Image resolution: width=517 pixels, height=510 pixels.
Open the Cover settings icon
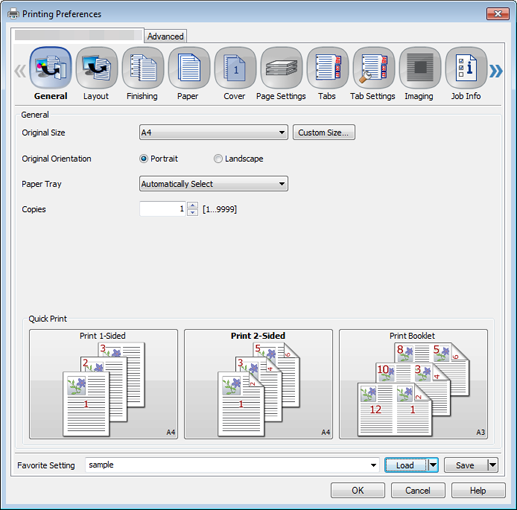tap(235, 68)
